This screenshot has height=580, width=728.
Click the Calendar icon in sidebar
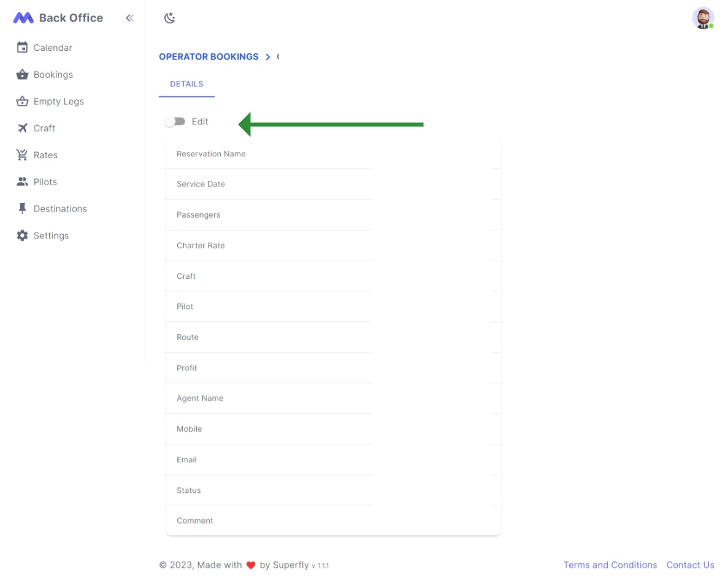22,48
